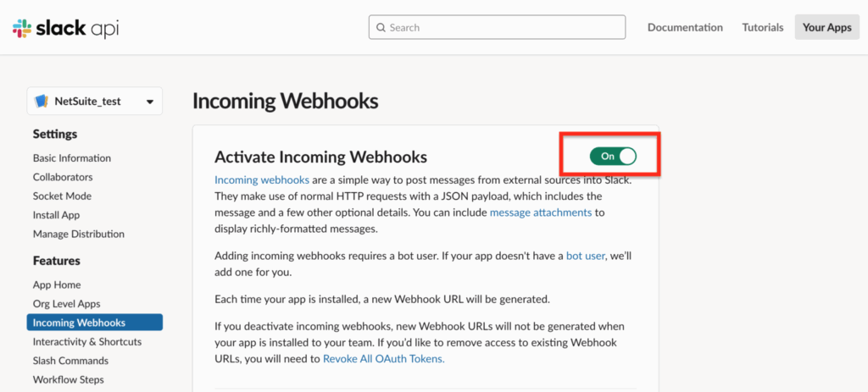This screenshot has width=868, height=392.
Task: Follow the message attachments link
Action: point(541,213)
